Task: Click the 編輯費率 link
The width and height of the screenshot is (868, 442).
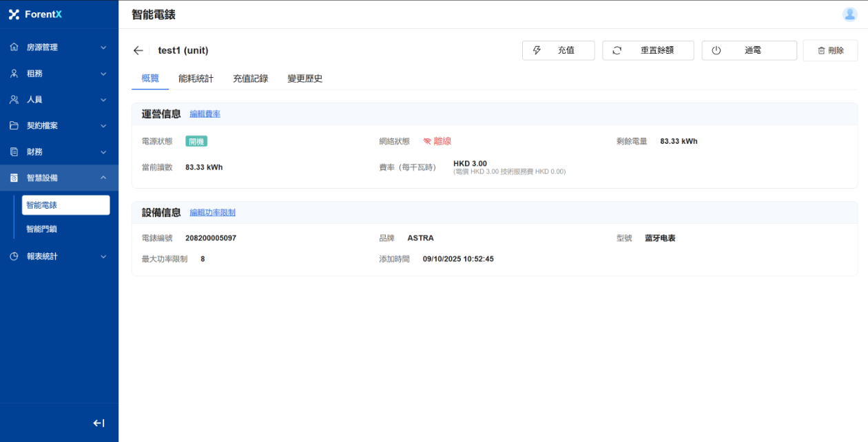Action: (x=205, y=114)
